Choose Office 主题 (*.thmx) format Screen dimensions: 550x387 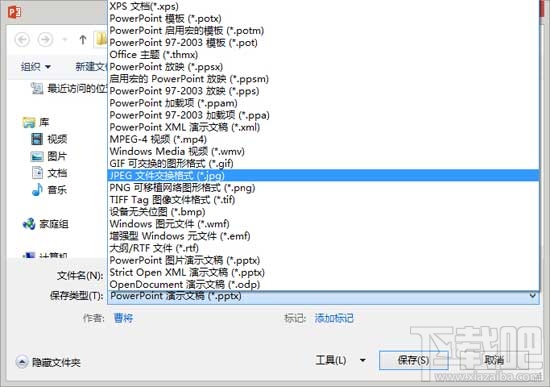click(x=323, y=54)
